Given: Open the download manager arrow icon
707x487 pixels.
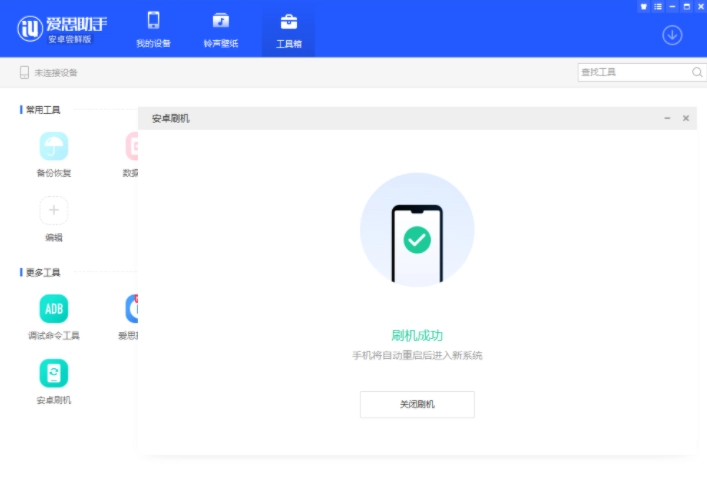Looking at the screenshot, I should point(672,35).
